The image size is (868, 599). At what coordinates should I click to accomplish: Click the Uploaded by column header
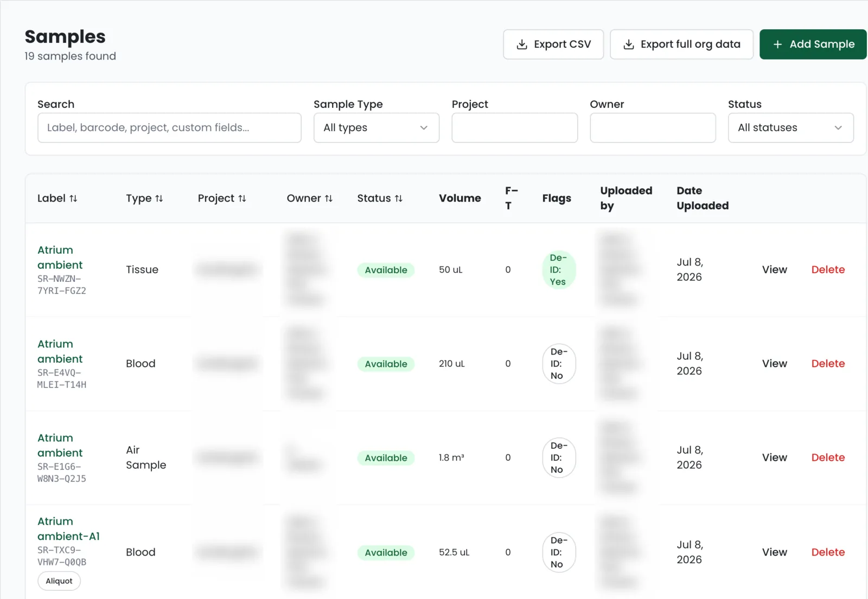(626, 198)
